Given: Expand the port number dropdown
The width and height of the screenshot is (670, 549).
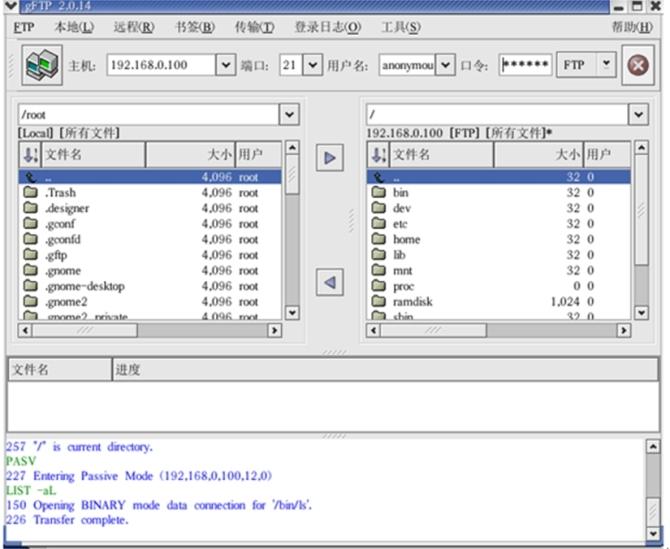Looking at the screenshot, I should (x=311, y=66).
